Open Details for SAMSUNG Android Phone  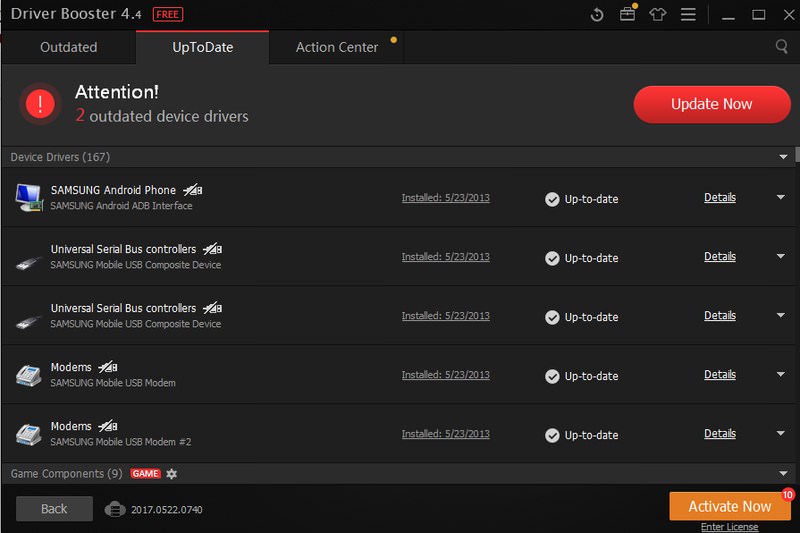[720, 197]
